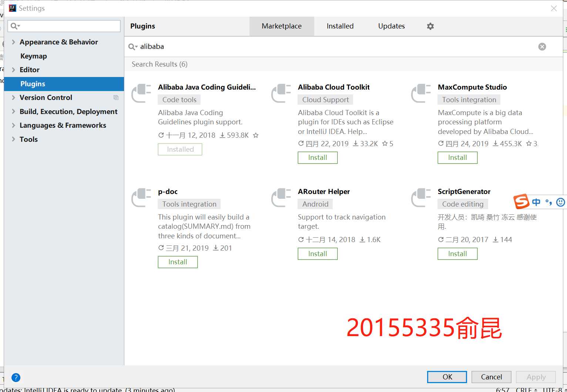This screenshot has height=392, width=567.
Task: Open ScriptGenerator plugin title
Action: pyautogui.click(x=464, y=192)
